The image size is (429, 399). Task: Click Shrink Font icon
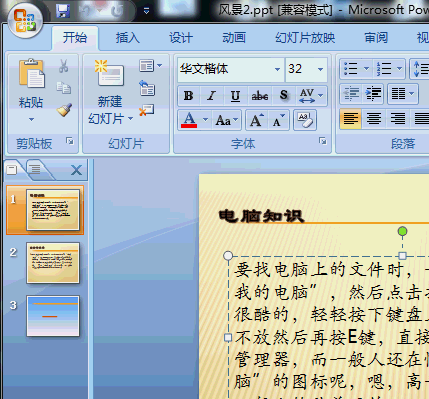pos(279,120)
